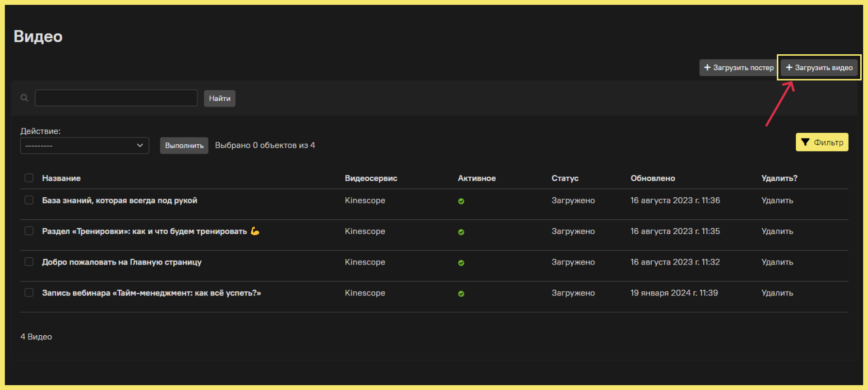This screenshot has width=868, height=390.
Task: Sort by the «Статус» column header
Action: click(x=565, y=178)
